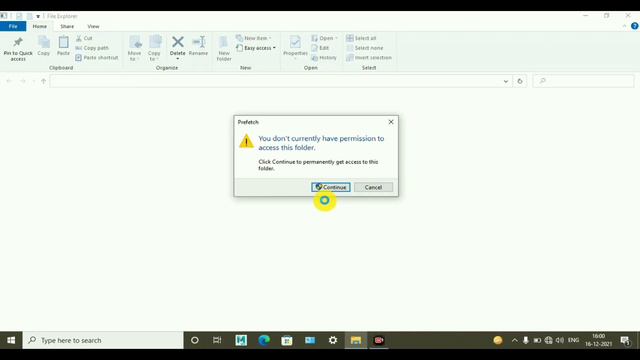Choose Copy path in ribbon
This screenshot has height=360, width=640.
92,48
